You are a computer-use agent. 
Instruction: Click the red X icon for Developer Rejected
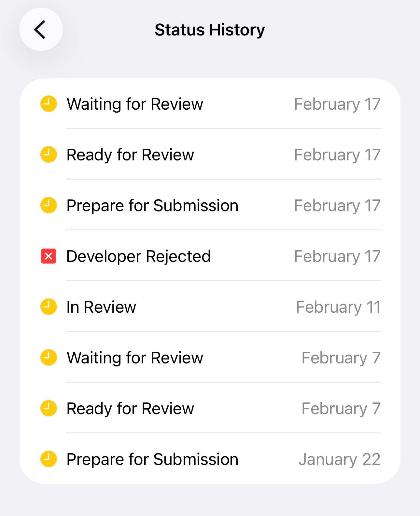(49, 256)
